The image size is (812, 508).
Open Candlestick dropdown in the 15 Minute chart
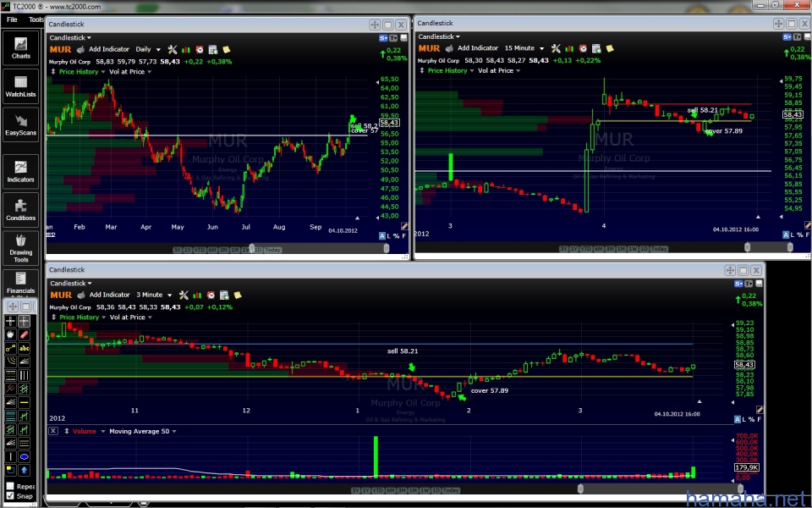click(x=439, y=36)
